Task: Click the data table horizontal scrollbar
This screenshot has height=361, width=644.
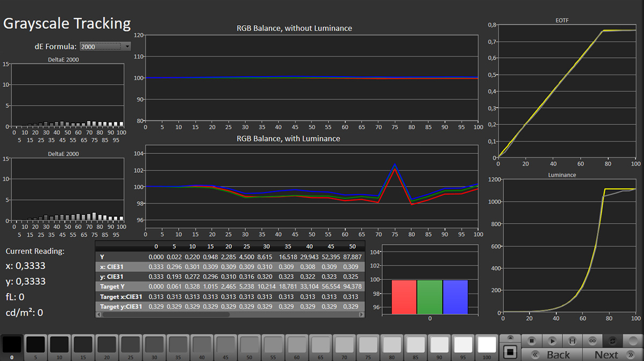Action: point(166,314)
